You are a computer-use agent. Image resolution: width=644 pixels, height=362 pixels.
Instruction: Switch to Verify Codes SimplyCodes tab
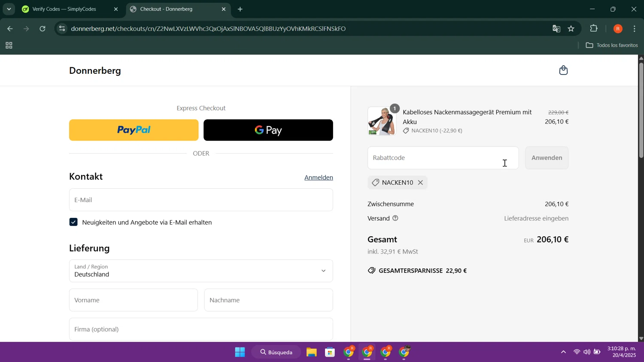pos(64,9)
